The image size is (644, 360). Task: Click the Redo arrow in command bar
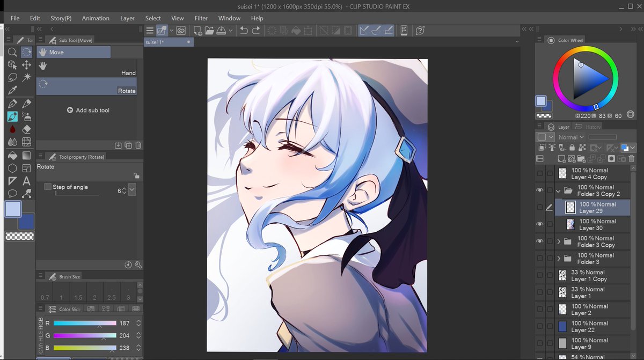coord(256,31)
